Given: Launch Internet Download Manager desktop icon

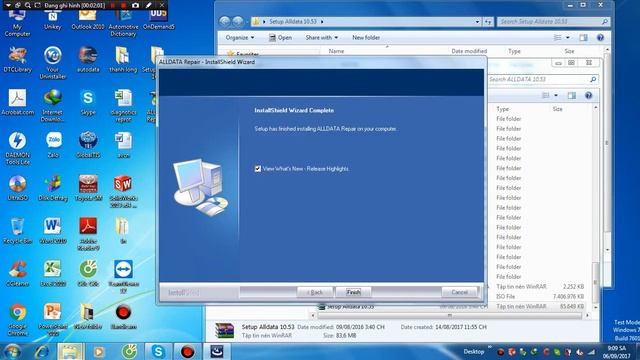Looking at the screenshot, I should (53, 105).
